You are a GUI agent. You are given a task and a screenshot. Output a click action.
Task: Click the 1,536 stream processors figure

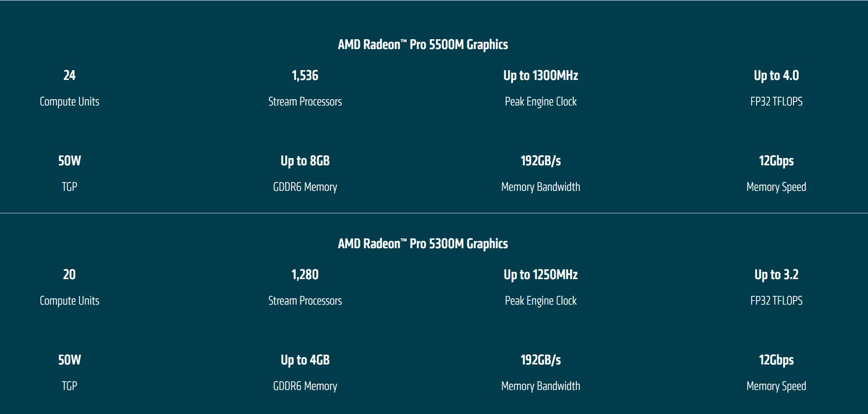point(305,76)
